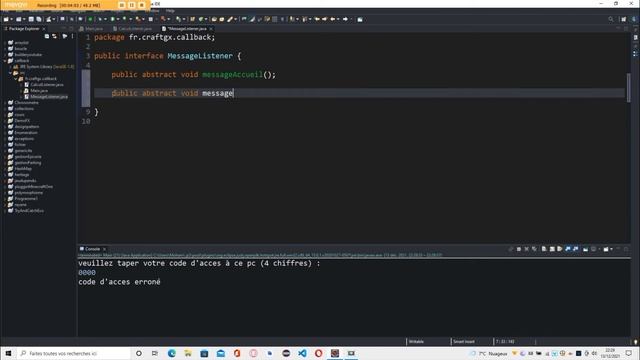Click the Windows taskbar search box
The height and width of the screenshot is (360, 640).
(73, 353)
